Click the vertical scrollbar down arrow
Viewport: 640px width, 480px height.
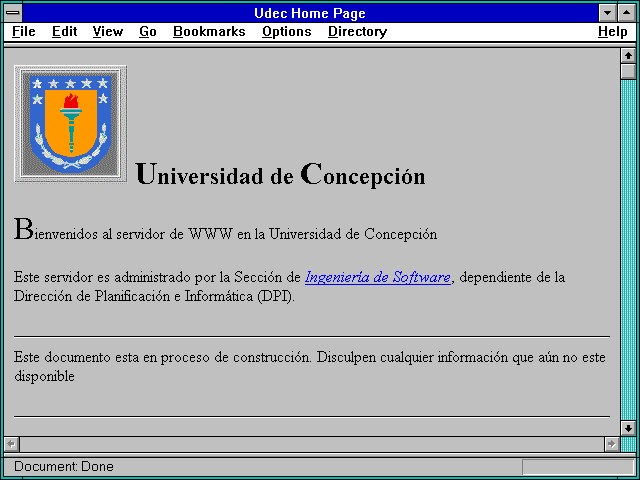(628, 428)
